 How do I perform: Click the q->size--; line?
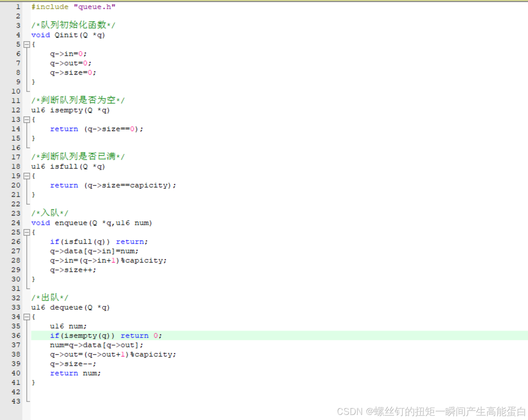[x=73, y=364]
